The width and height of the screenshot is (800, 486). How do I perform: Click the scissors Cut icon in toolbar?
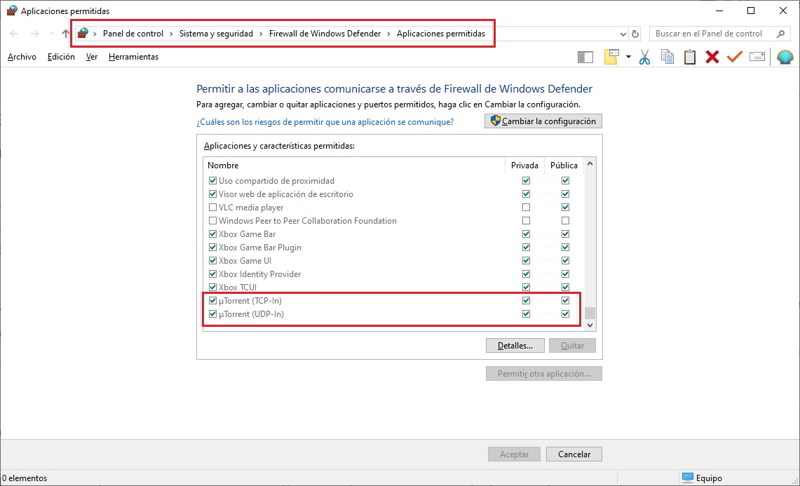coord(645,57)
